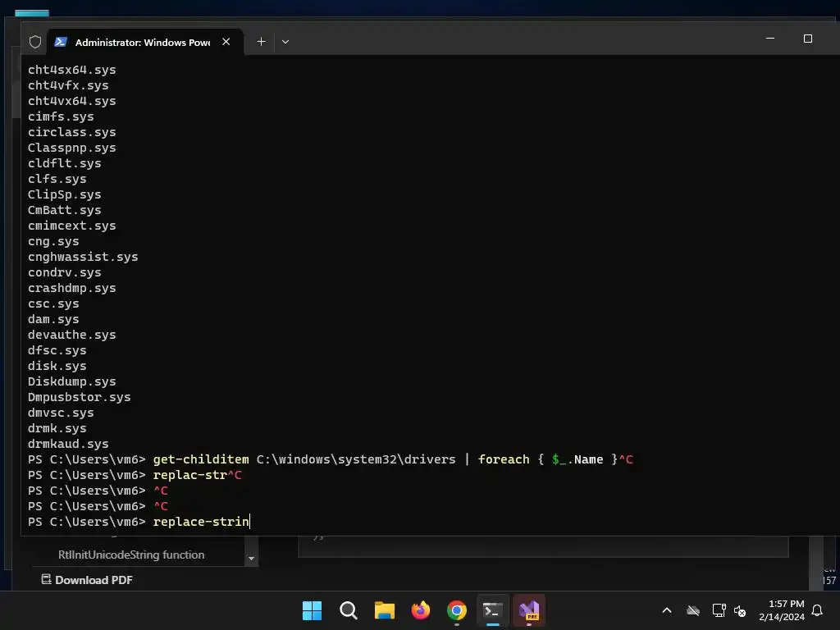840x630 pixels.
Task: Open the clock showing 1:57 PM
Action: tap(787, 604)
